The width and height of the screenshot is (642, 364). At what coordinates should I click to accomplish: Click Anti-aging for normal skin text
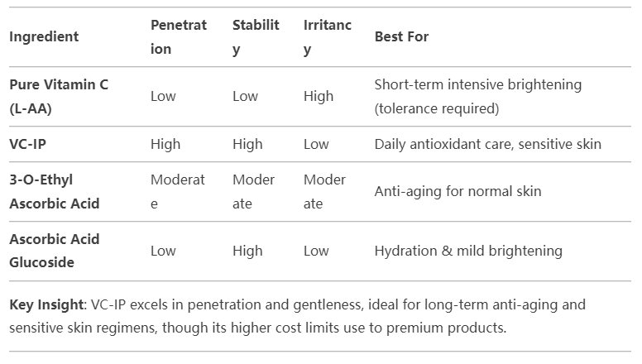[x=458, y=192]
